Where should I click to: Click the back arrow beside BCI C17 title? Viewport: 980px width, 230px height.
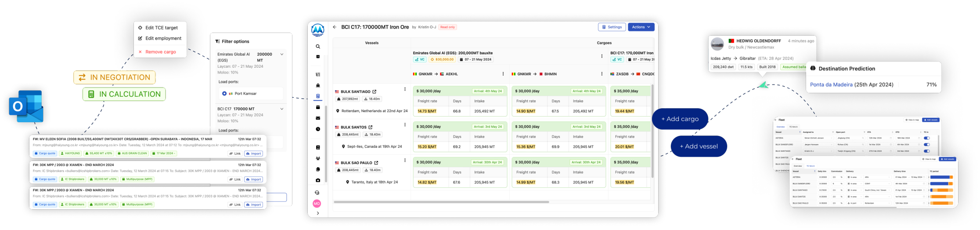click(x=335, y=27)
